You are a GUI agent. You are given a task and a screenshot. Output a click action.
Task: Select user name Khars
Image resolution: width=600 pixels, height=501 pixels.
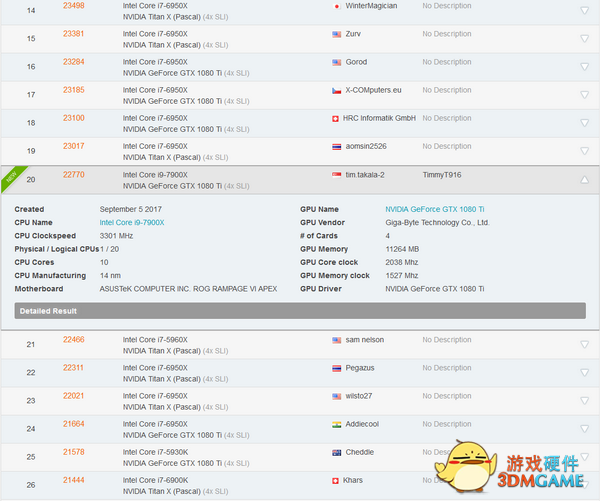(352, 480)
